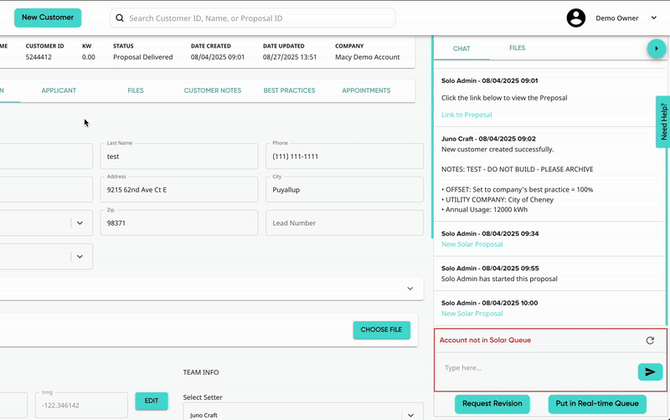
Task: Click the Address field
Action: pyautogui.click(x=179, y=189)
